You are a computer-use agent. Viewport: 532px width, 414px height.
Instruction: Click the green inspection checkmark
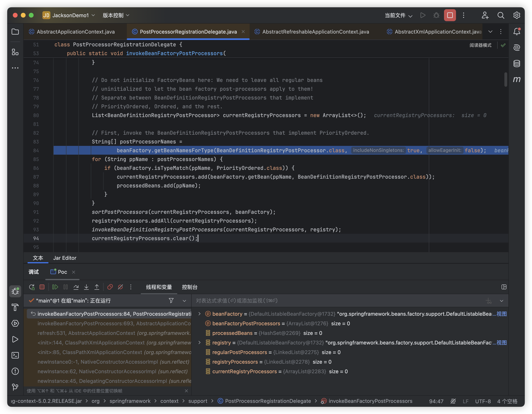[x=503, y=45]
